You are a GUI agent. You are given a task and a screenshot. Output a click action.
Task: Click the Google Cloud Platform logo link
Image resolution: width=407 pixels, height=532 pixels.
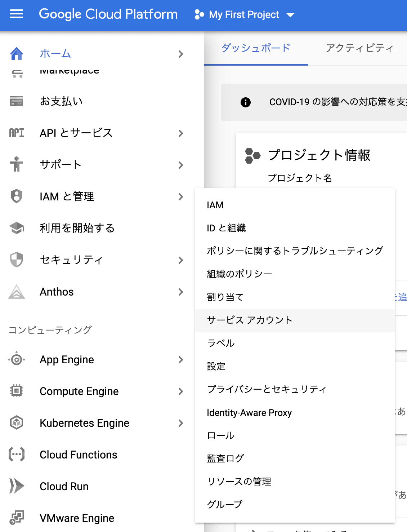(x=109, y=14)
